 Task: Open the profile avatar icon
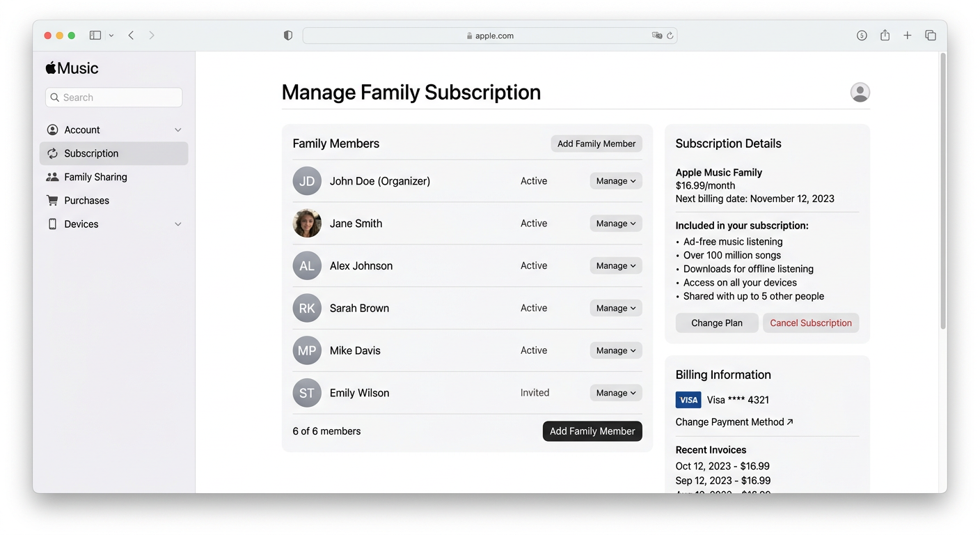point(860,92)
